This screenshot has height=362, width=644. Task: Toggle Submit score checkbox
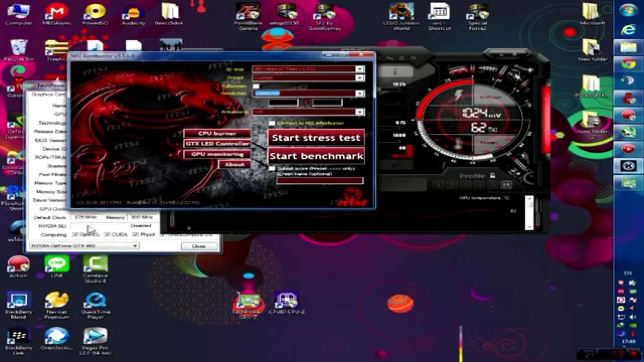[x=272, y=168]
